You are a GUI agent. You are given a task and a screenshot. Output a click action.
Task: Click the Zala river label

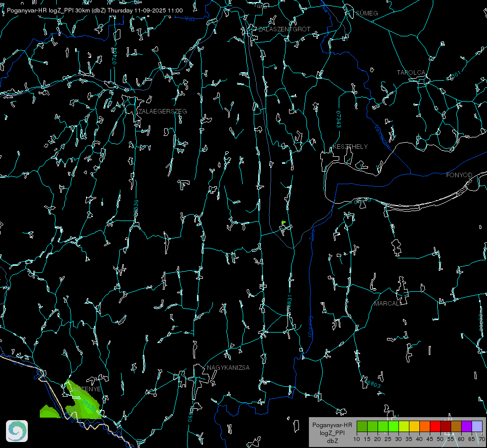point(312,235)
